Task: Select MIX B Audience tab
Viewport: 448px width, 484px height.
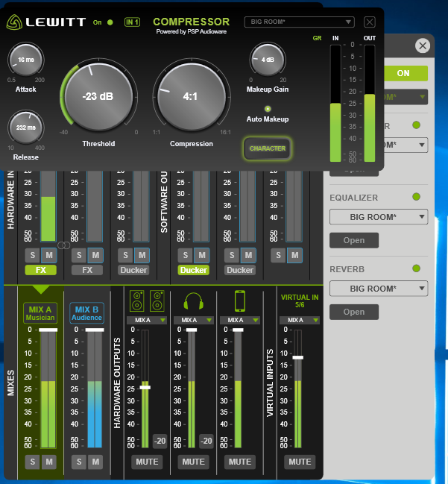Action: point(86,313)
